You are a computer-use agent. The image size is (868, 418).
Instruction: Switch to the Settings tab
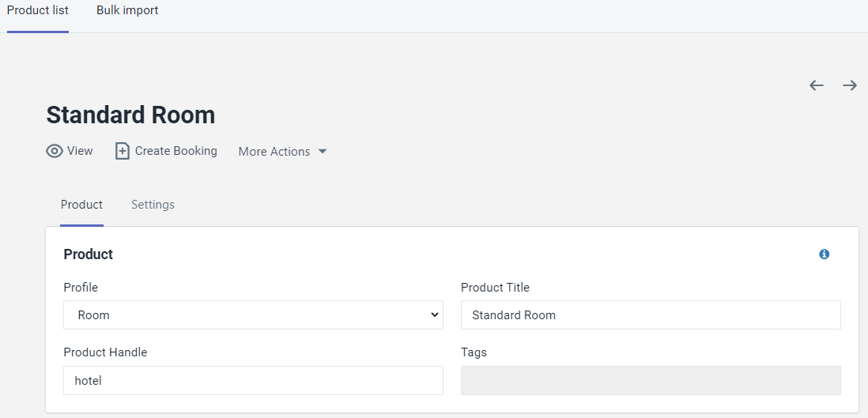pos(153,205)
